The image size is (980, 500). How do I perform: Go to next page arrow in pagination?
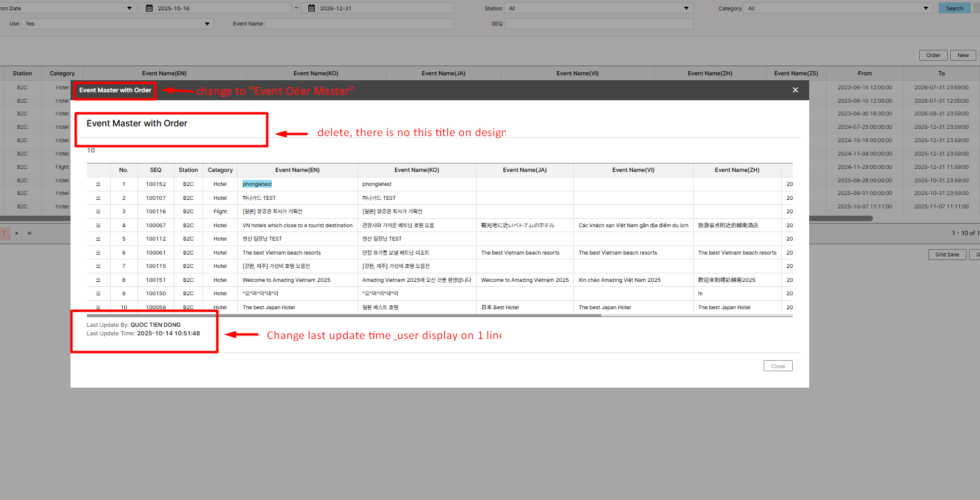(x=17, y=233)
